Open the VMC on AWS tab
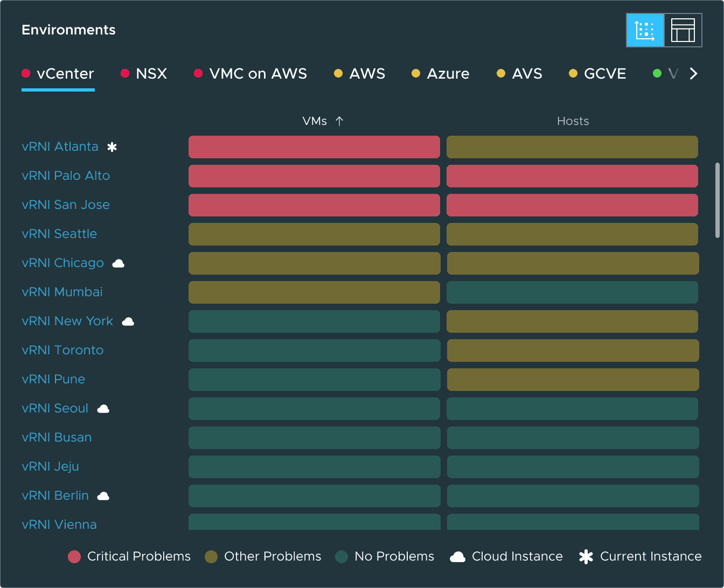 click(x=250, y=74)
